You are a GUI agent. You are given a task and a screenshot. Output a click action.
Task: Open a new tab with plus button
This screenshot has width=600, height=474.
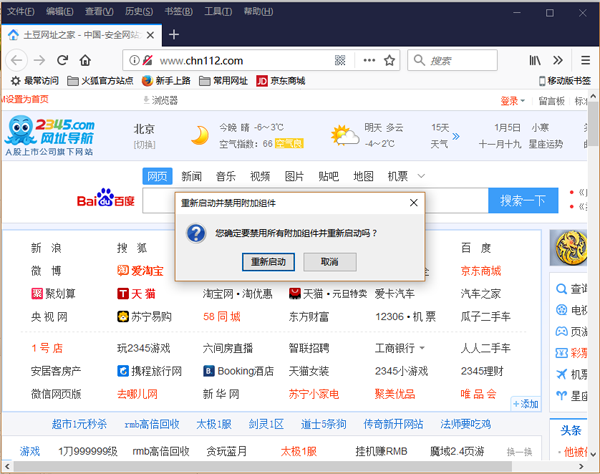(174, 34)
